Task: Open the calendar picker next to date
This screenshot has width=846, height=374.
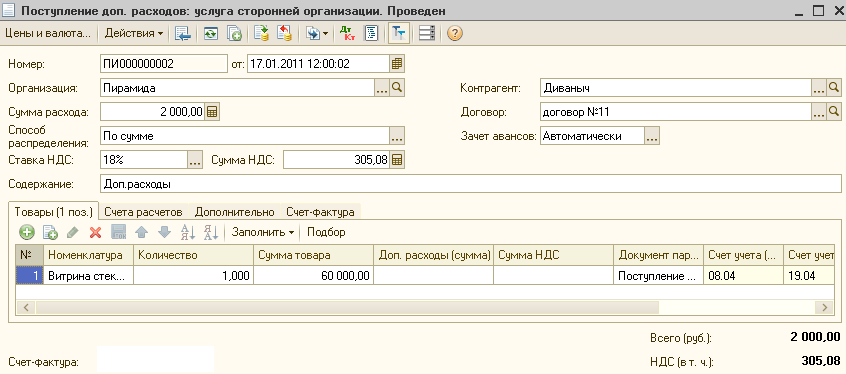Action: pos(397,64)
